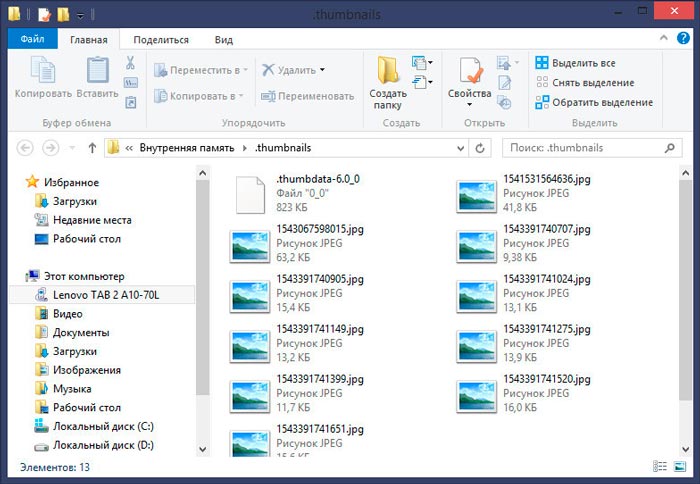This screenshot has width=700, height=484.
Task: Refresh the folder via address bar icon
Action: (480, 148)
